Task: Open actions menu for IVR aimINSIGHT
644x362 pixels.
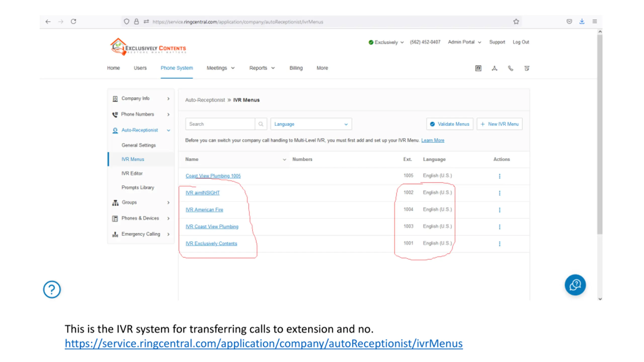Action: tap(500, 193)
